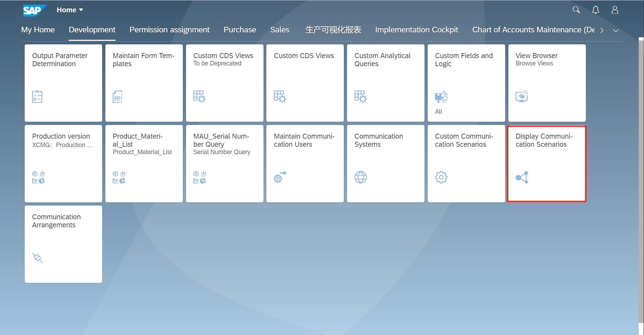Open the Maintain Form Templates tile
The width and height of the screenshot is (644, 335).
tap(144, 83)
